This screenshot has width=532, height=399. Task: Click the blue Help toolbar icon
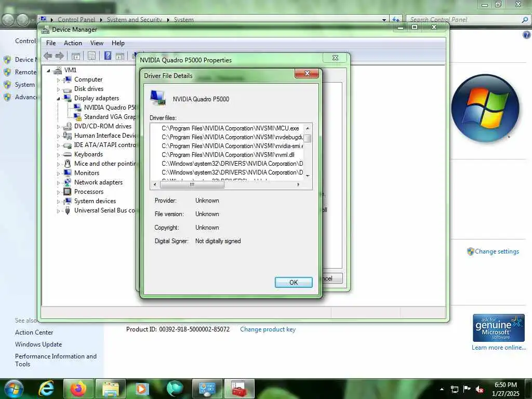(x=108, y=56)
